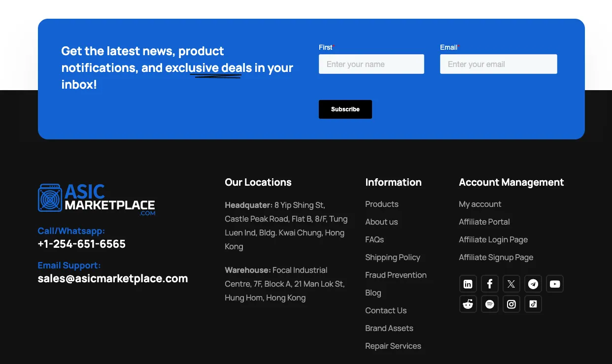This screenshot has height=364, width=612.
Task: Click the Information heading
Action: (x=393, y=182)
